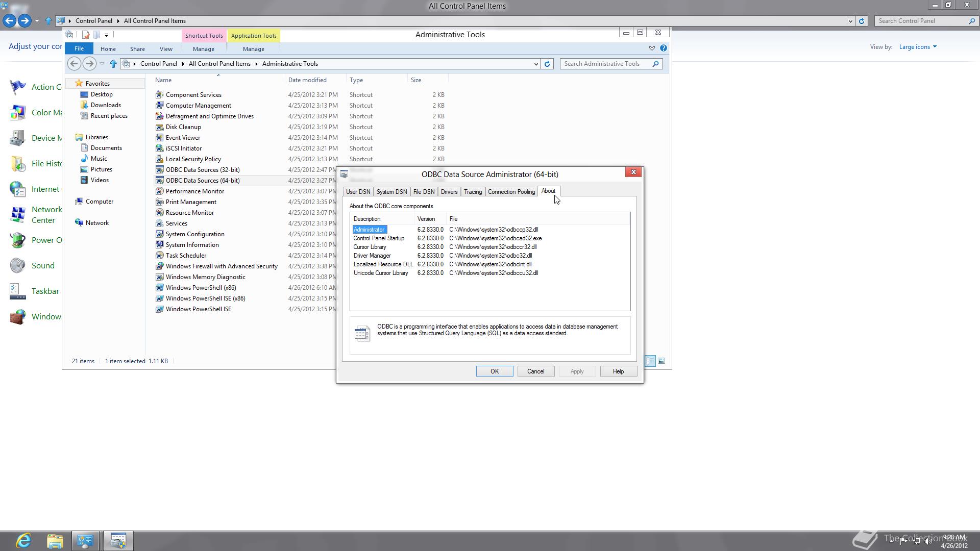Open the Connection Pooling tab
The height and width of the screenshot is (551, 980).
[x=511, y=192]
